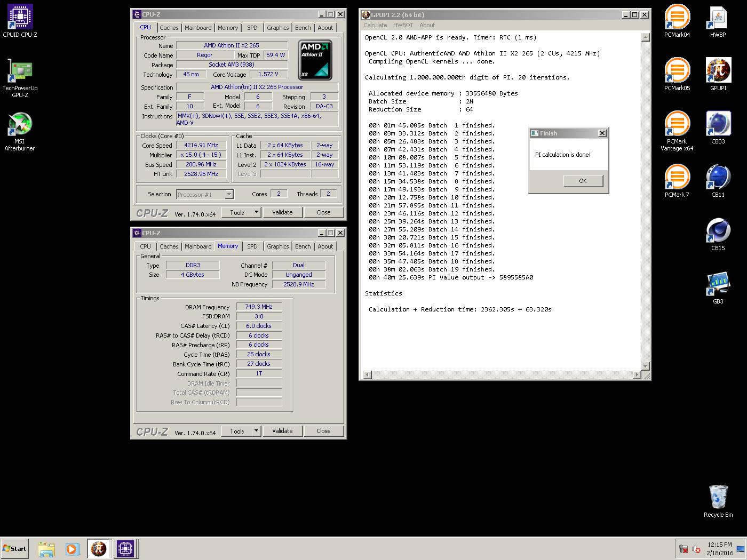The height and width of the screenshot is (560, 747).
Task: Click the Calculation + Reduction time line
Action: (460, 309)
